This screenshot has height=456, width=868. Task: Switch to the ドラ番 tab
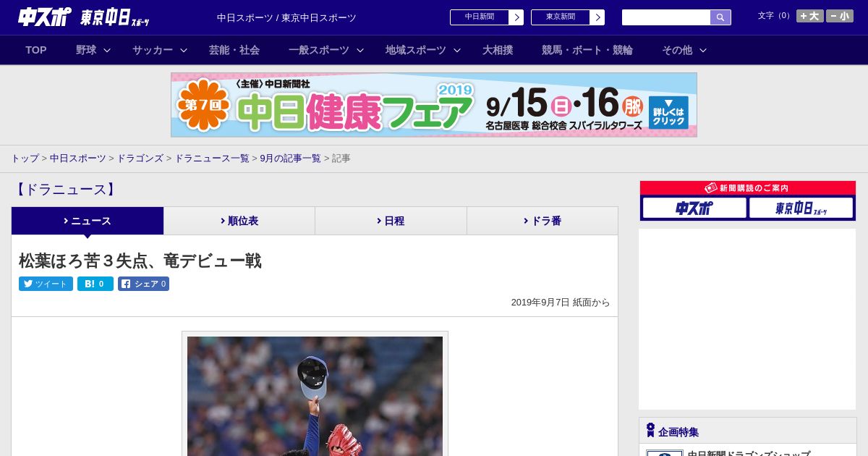542,221
